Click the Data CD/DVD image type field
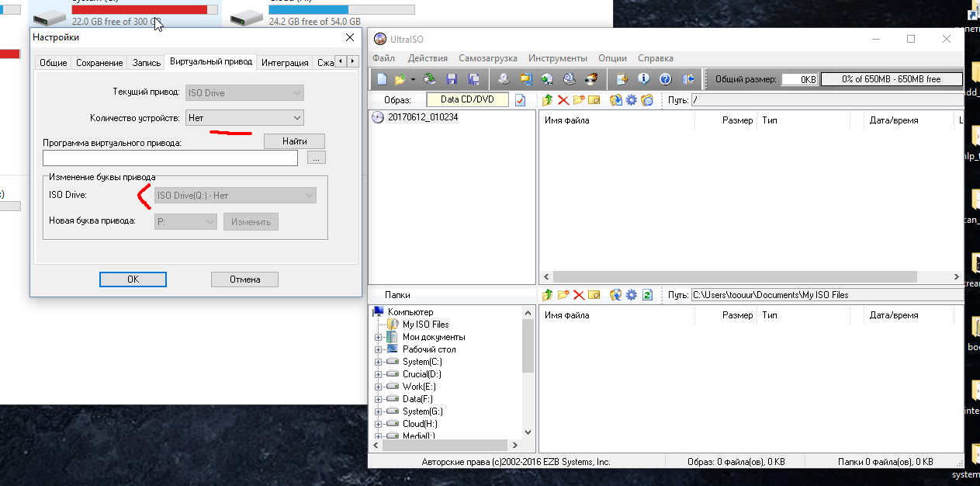 pos(466,99)
